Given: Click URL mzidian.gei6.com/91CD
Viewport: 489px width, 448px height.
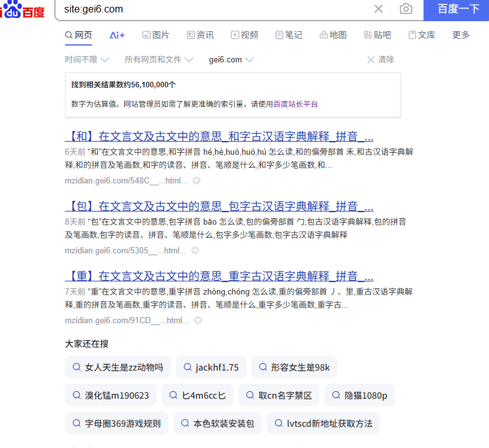Looking at the screenshot, I should pyautogui.click(x=127, y=321).
